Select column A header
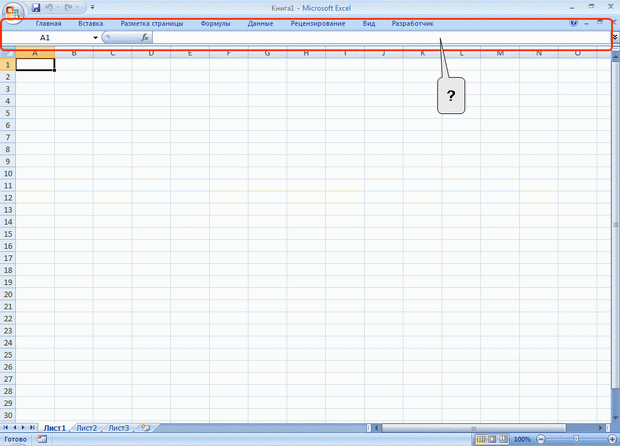The height and width of the screenshot is (446, 620). click(35, 53)
